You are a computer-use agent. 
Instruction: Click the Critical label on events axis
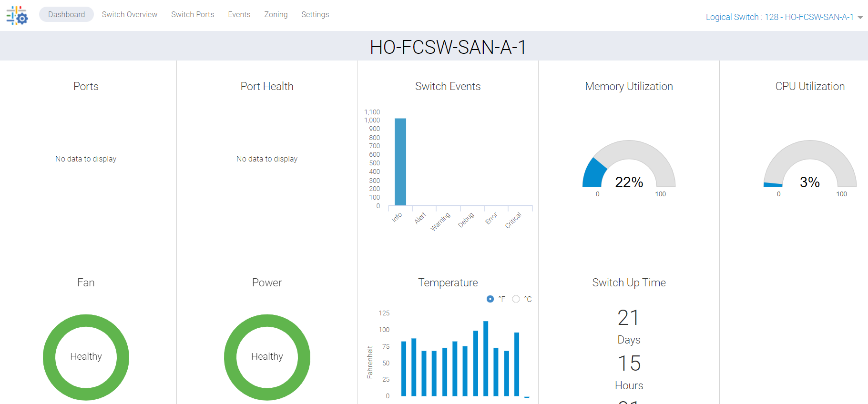tap(513, 220)
